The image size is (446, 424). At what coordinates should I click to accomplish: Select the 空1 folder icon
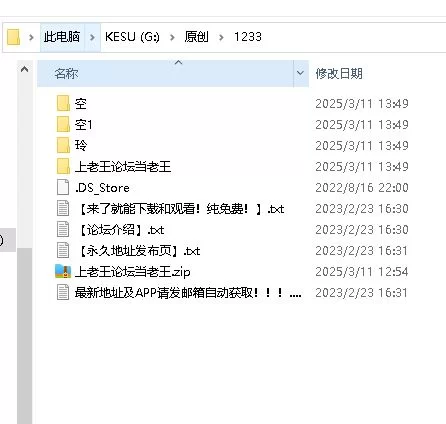[x=63, y=125]
